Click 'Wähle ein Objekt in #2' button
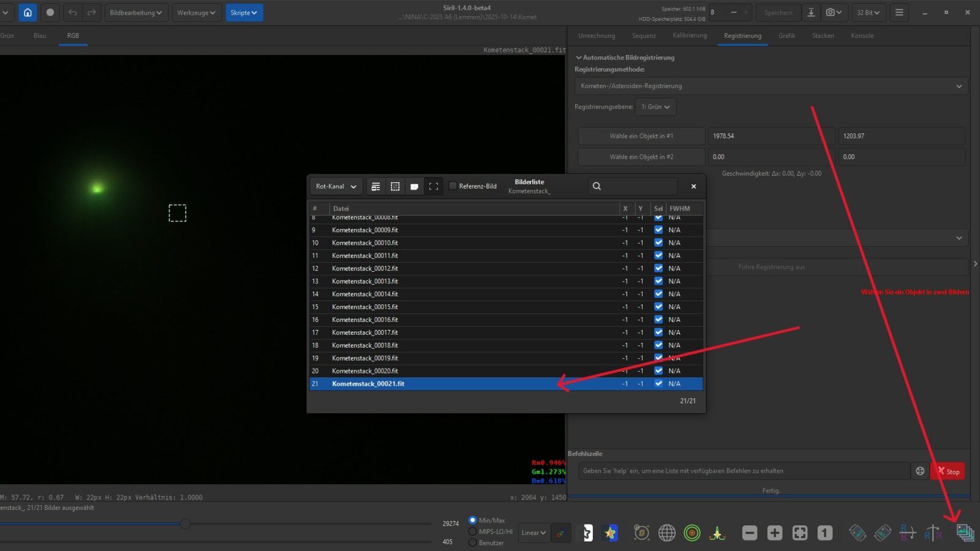Screen dimensions: 980x551 tap(641, 157)
